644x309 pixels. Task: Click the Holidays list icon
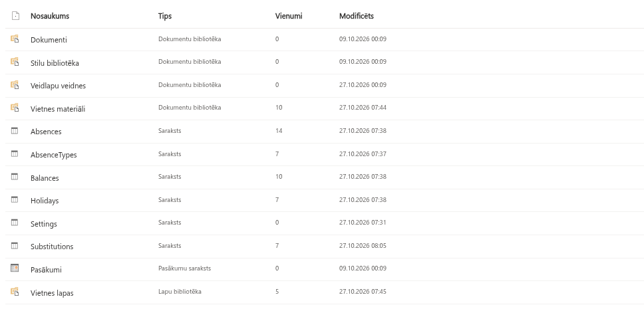(x=15, y=200)
